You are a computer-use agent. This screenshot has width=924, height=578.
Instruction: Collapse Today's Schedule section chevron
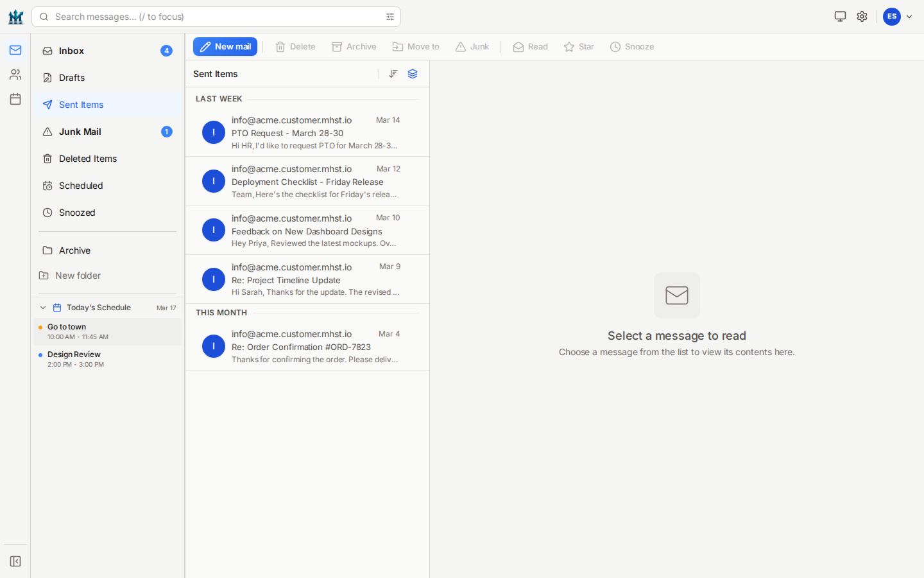tap(43, 308)
